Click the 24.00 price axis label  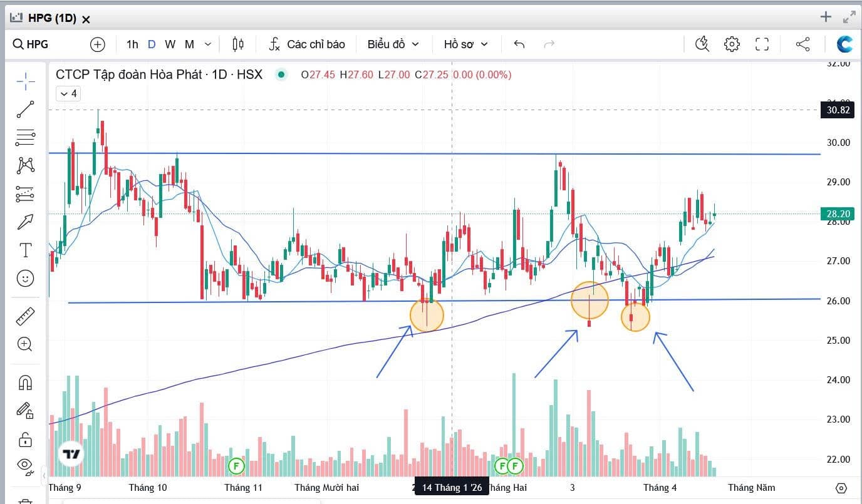tap(838, 380)
